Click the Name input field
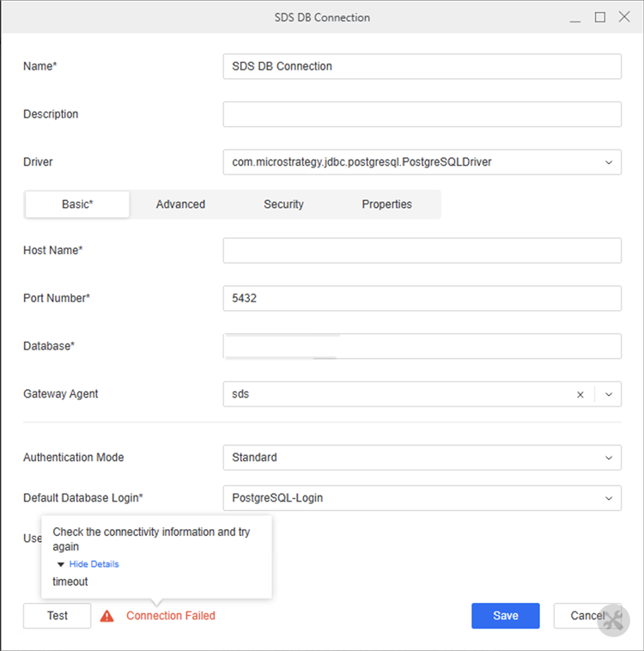The height and width of the screenshot is (651, 644). 422,66
